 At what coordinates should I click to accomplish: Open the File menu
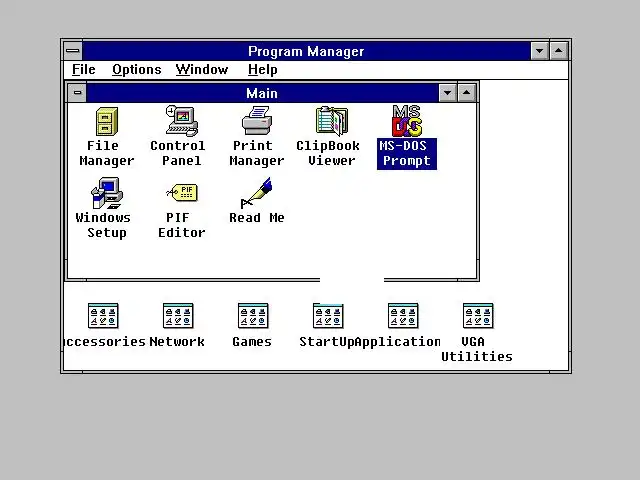coord(84,70)
